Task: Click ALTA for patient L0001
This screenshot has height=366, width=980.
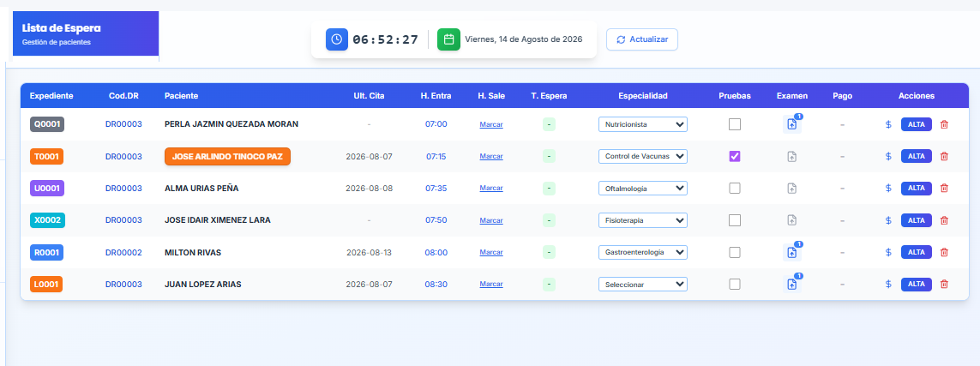Action: pyautogui.click(x=917, y=285)
